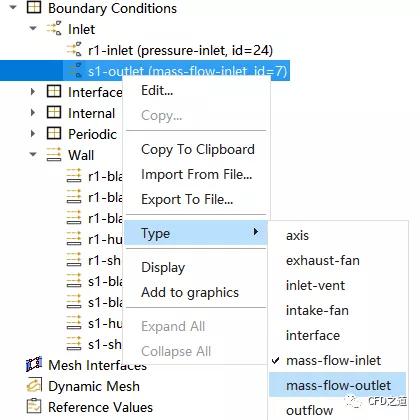The image size is (420, 420).
Task: Collapse the Boundary Conditions node
Action: pos(13,7)
